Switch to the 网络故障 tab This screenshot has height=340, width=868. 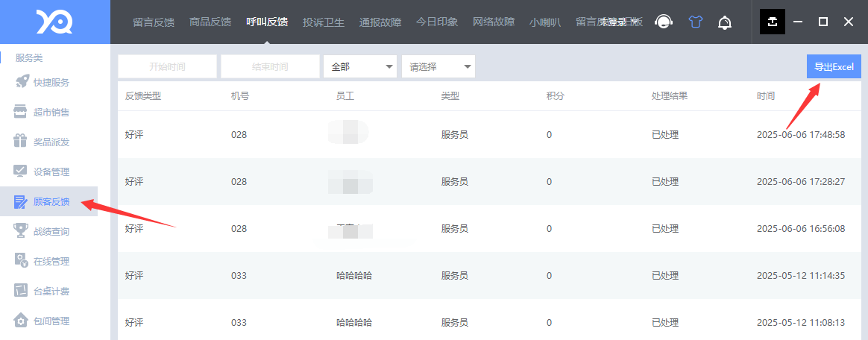coord(494,22)
